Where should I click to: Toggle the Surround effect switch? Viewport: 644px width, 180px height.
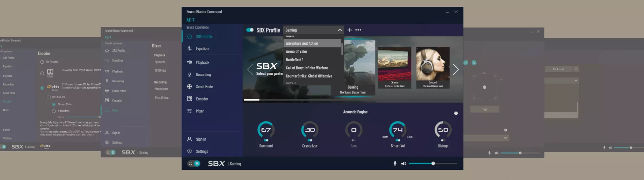point(266,140)
